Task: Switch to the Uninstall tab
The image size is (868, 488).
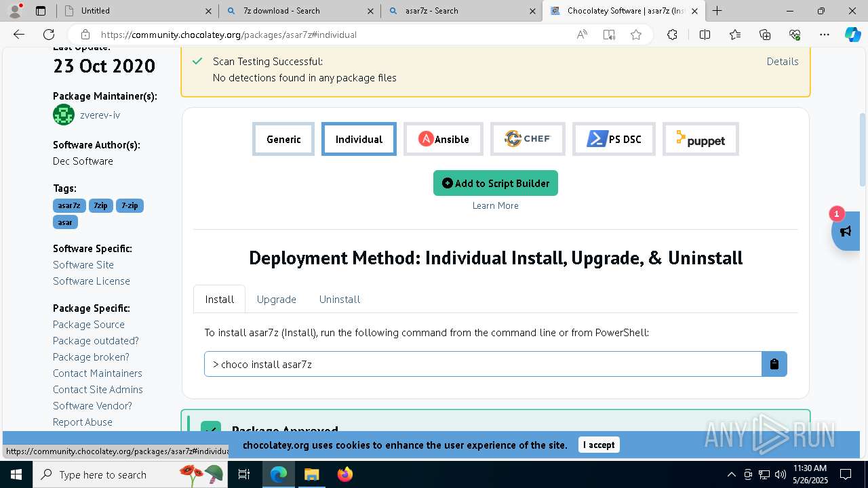Action: pos(340,299)
